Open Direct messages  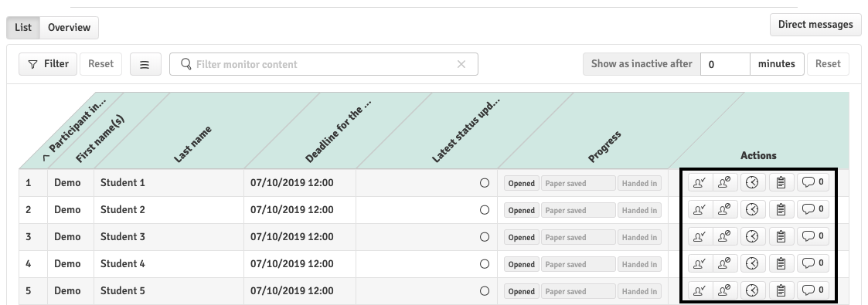click(815, 24)
